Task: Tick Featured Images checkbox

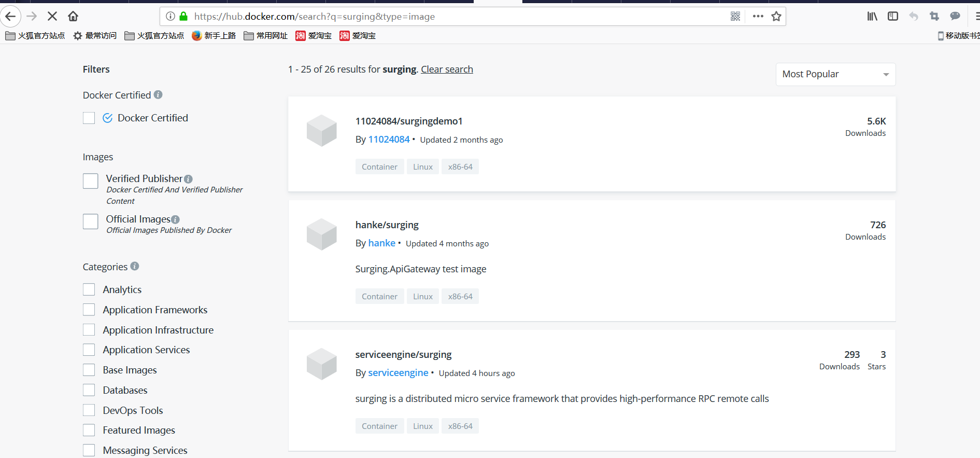Action: 89,431
